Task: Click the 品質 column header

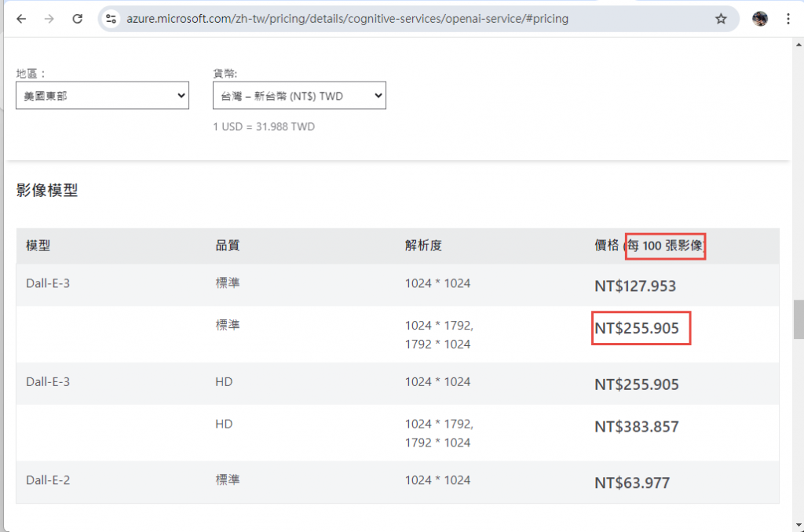Action: (x=227, y=246)
